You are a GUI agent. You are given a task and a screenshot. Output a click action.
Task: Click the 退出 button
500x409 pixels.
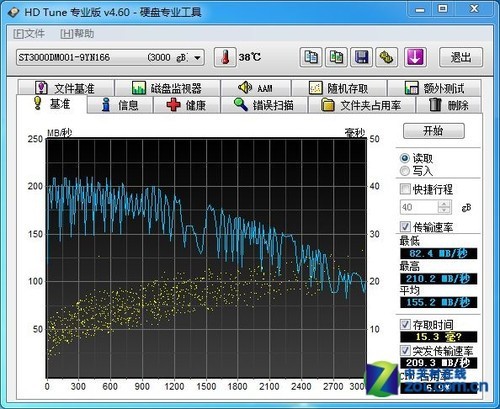(x=461, y=57)
